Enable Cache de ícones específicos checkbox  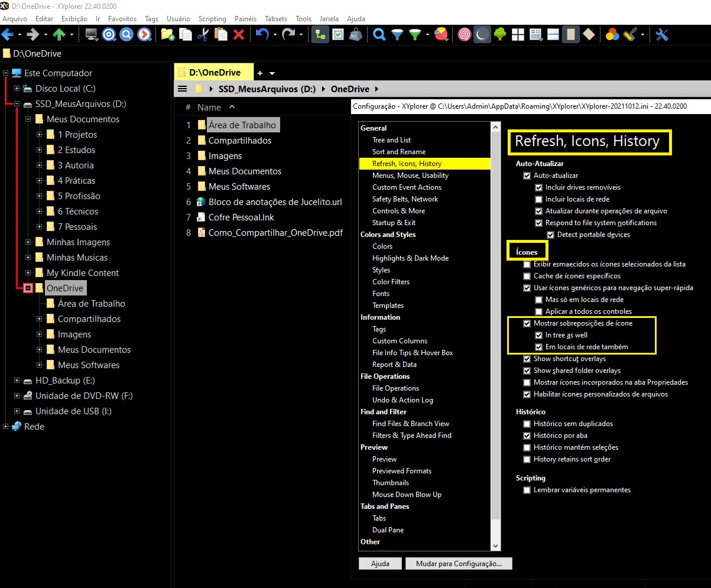tap(527, 276)
